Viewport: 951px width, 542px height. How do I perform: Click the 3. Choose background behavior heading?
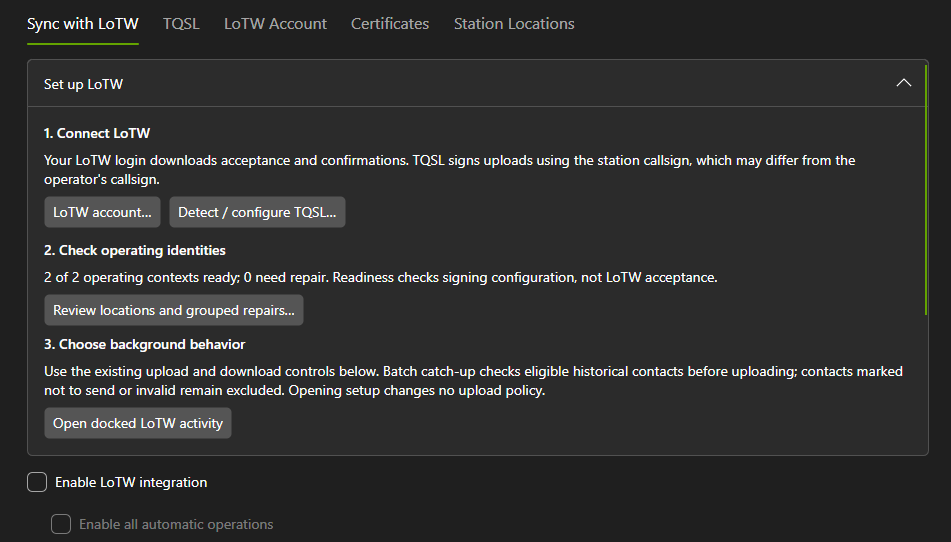(144, 344)
